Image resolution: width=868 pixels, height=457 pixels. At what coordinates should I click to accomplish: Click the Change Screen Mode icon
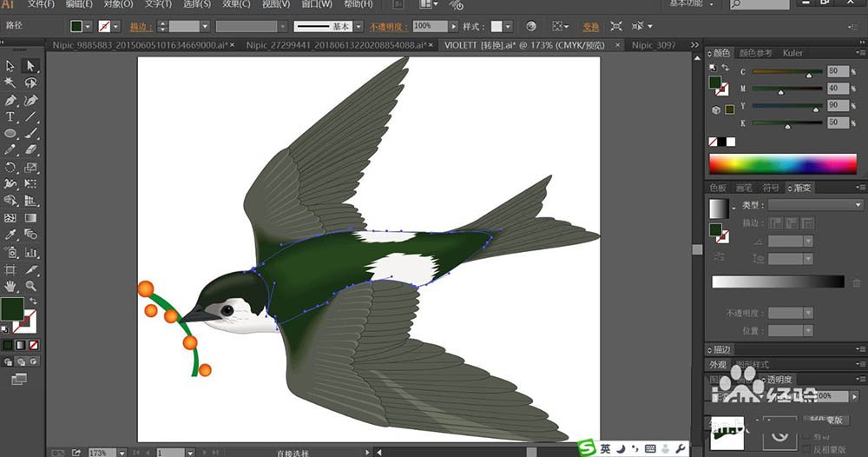[x=19, y=379]
